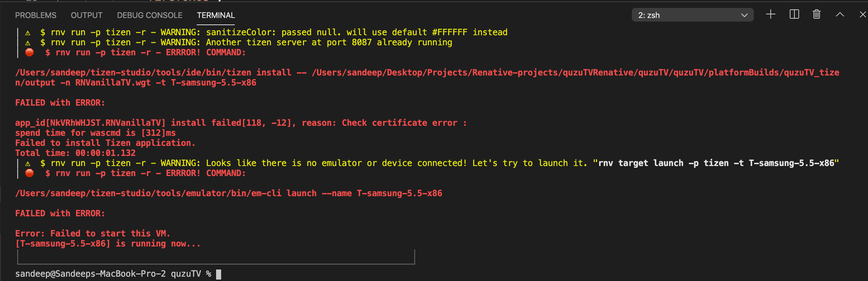Switch to the OUTPUT tab
868x281 pixels.
tap(86, 15)
